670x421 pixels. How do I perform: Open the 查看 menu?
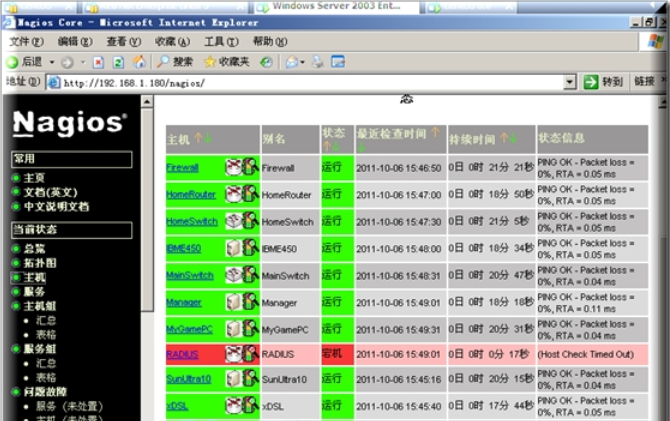pos(123,41)
